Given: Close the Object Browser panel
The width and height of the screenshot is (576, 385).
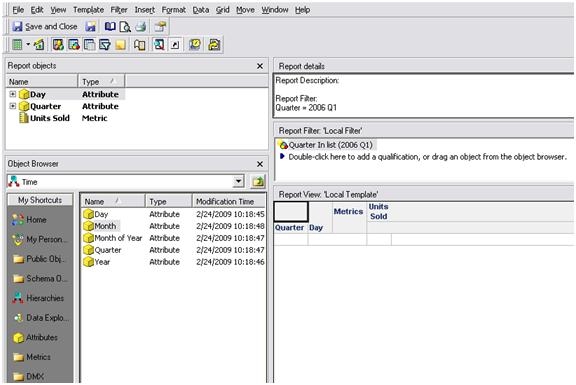Looking at the screenshot, I should 260,164.
